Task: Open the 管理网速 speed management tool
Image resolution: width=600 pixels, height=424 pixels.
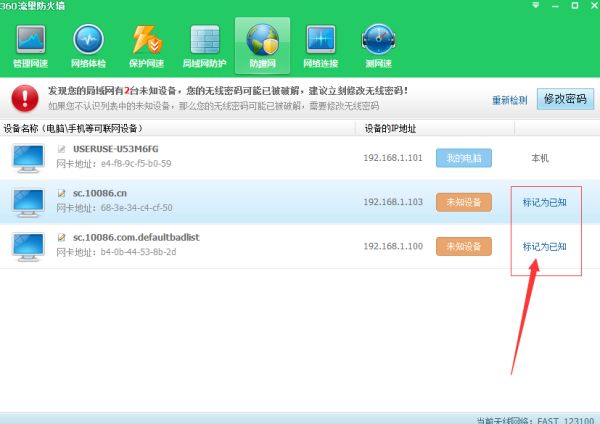Action: coord(31,47)
